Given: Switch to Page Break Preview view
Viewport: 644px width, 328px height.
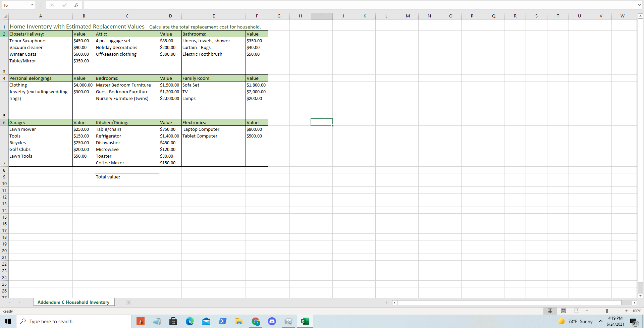Looking at the screenshot, I should click(577, 311).
